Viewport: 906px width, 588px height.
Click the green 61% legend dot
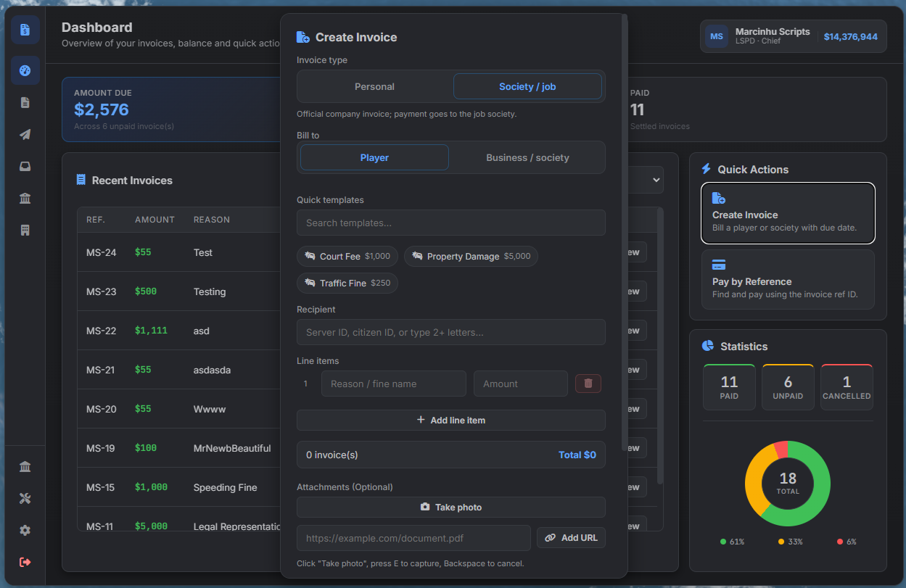(x=723, y=542)
